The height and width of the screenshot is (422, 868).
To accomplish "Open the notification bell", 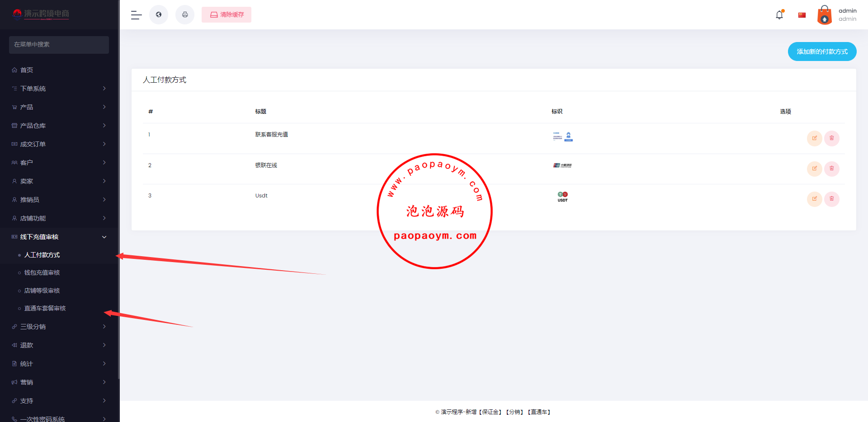I will tap(779, 15).
